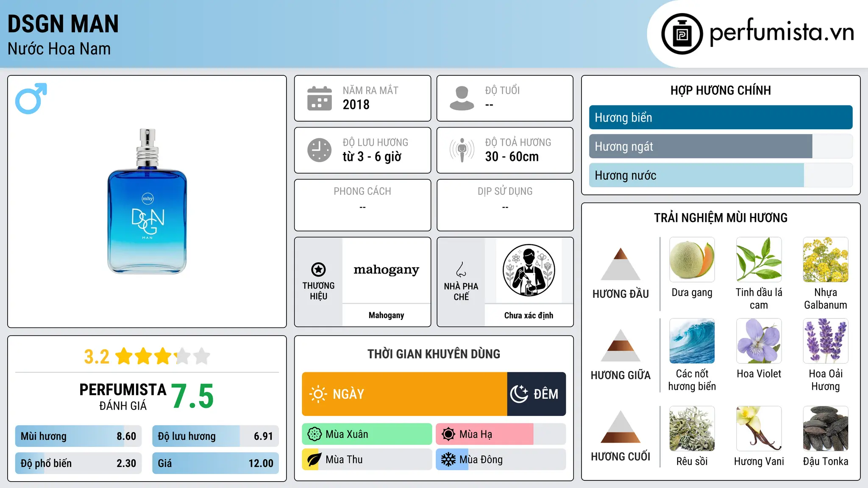Click the Mùa Thu season bar
This screenshot has height=488, width=868.
[367, 460]
